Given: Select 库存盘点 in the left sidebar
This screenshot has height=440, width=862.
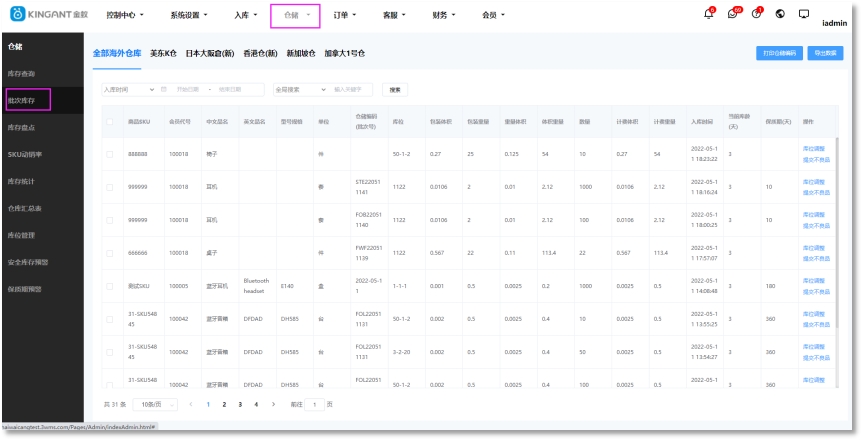Looking at the screenshot, I should [22, 128].
